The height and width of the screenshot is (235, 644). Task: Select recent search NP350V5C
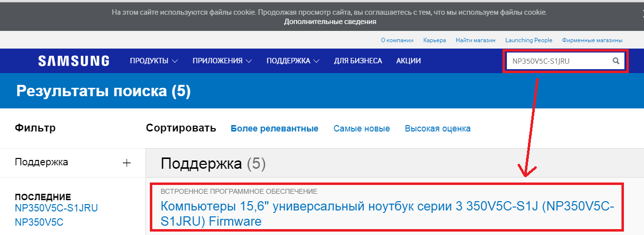click(39, 222)
